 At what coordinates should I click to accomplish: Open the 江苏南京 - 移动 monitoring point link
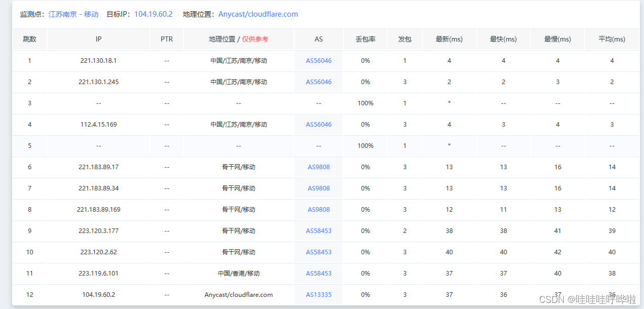tap(74, 14)
